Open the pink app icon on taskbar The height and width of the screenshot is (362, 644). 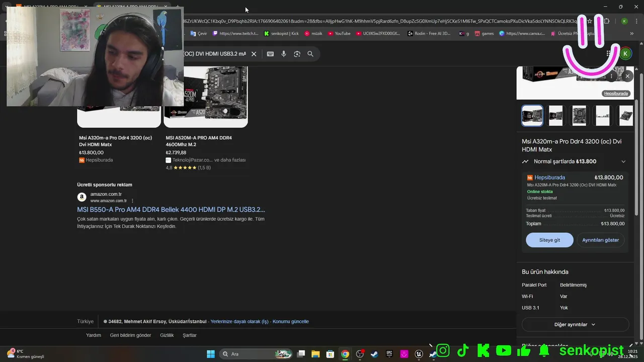pos(404,354)
